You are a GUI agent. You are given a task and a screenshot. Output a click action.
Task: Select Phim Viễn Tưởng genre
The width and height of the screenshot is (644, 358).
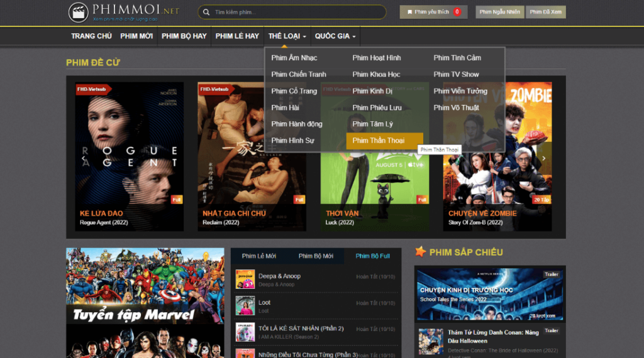tap(460, 91)
